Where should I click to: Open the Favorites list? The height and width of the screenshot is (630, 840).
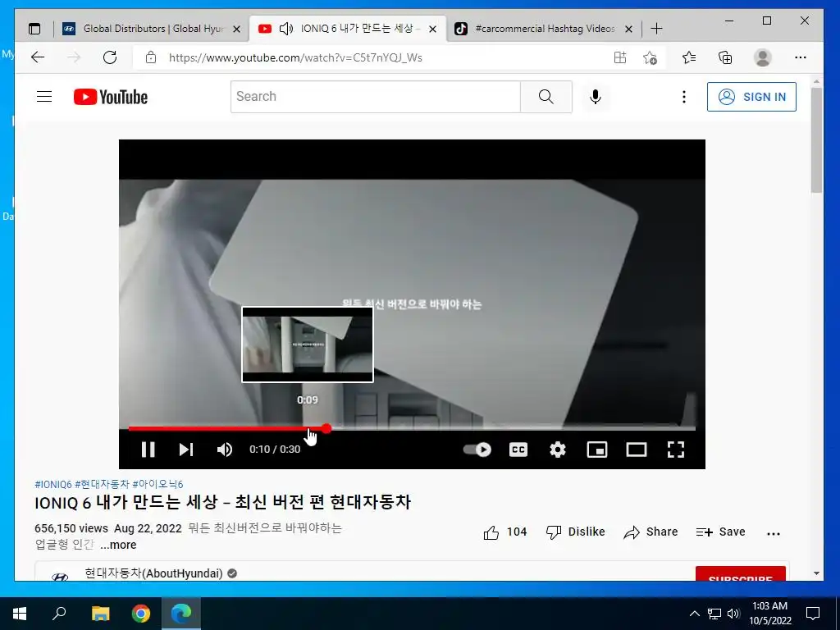689,57
